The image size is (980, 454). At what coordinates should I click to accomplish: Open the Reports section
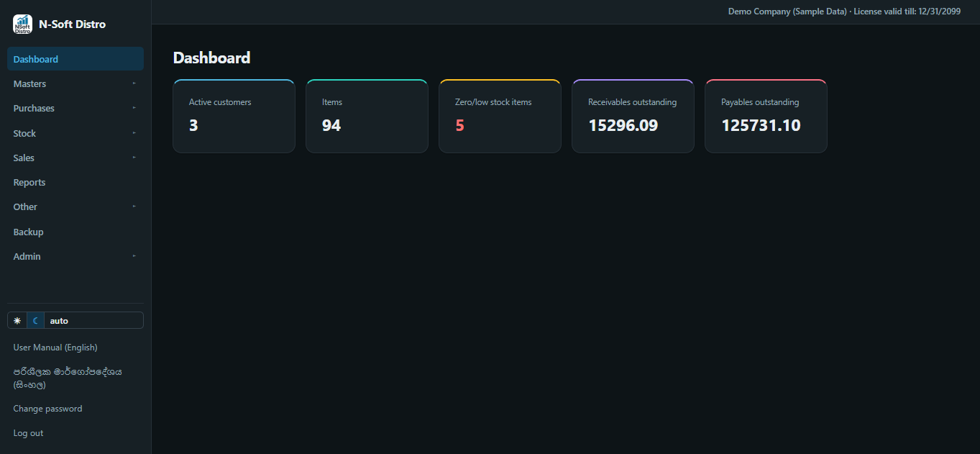coord(75,182)
